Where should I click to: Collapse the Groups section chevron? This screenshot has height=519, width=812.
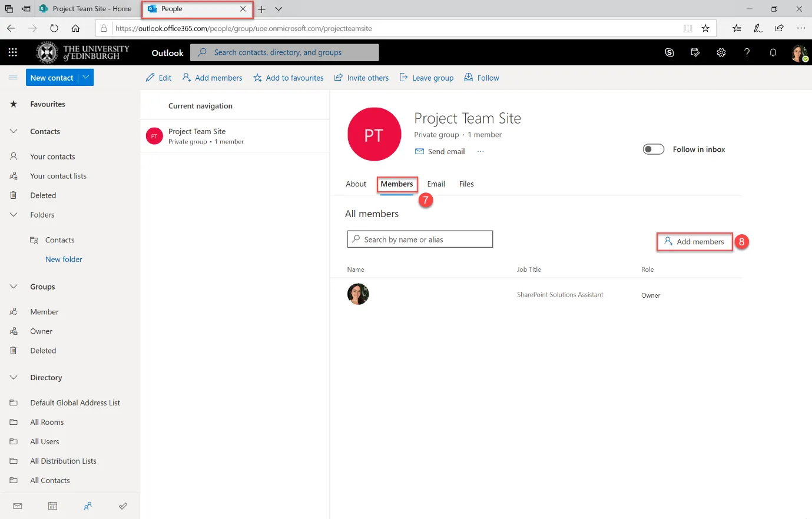13,287
